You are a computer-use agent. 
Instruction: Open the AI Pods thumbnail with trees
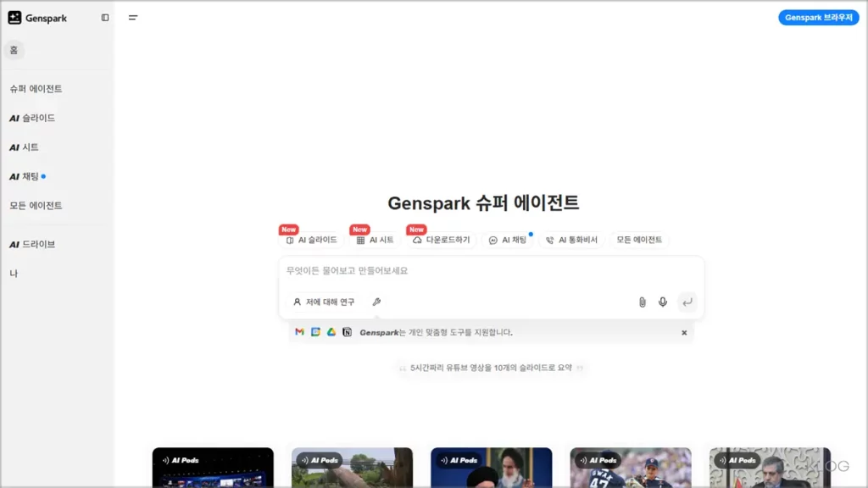tap(352, 468)
